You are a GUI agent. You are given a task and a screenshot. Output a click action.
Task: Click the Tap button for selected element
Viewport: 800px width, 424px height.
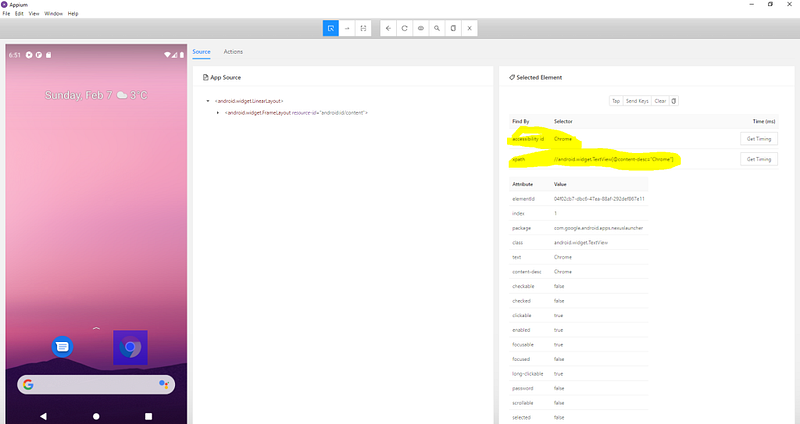[616, 101]
